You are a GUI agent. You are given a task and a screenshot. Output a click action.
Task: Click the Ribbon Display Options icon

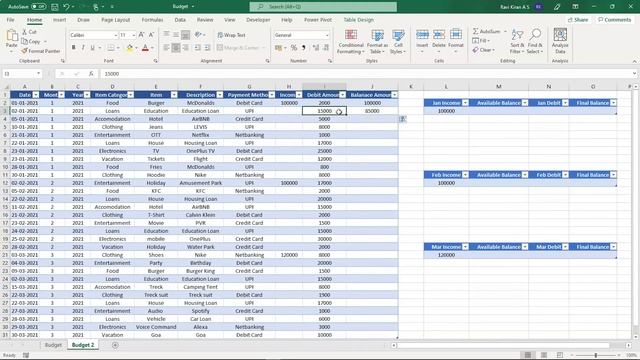click(x=575, y=7)
